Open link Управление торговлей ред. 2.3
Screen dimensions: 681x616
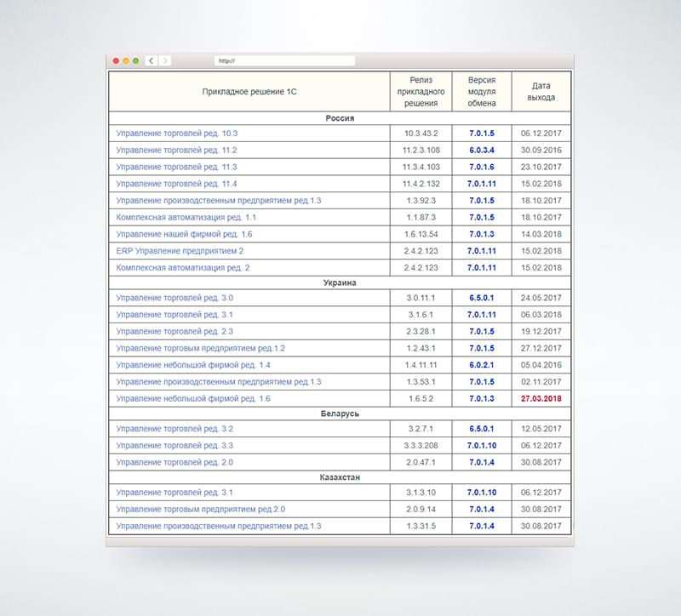coord(175,332)
